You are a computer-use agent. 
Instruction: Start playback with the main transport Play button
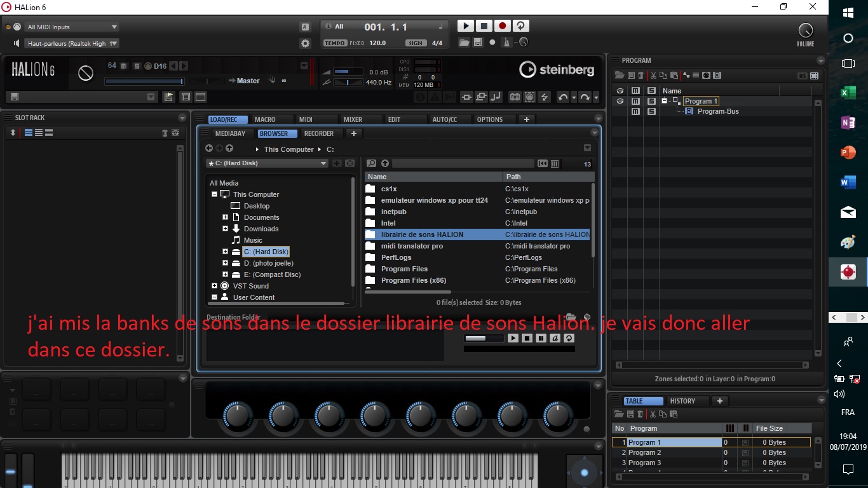[466, 26]
